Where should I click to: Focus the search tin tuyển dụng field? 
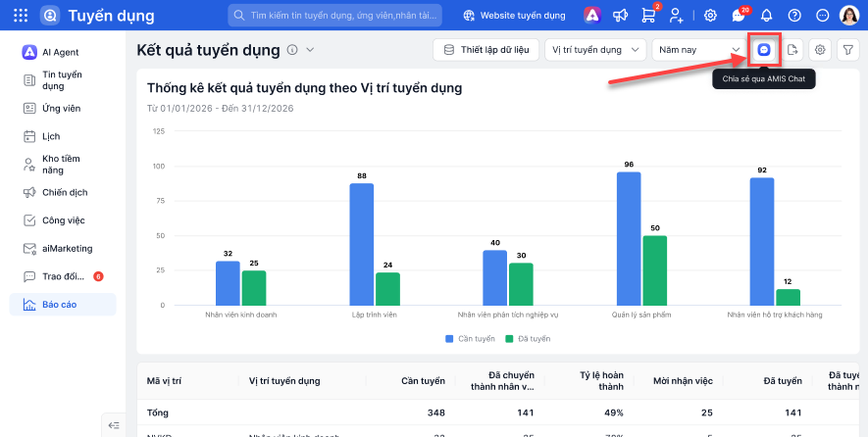click(334, 16)
